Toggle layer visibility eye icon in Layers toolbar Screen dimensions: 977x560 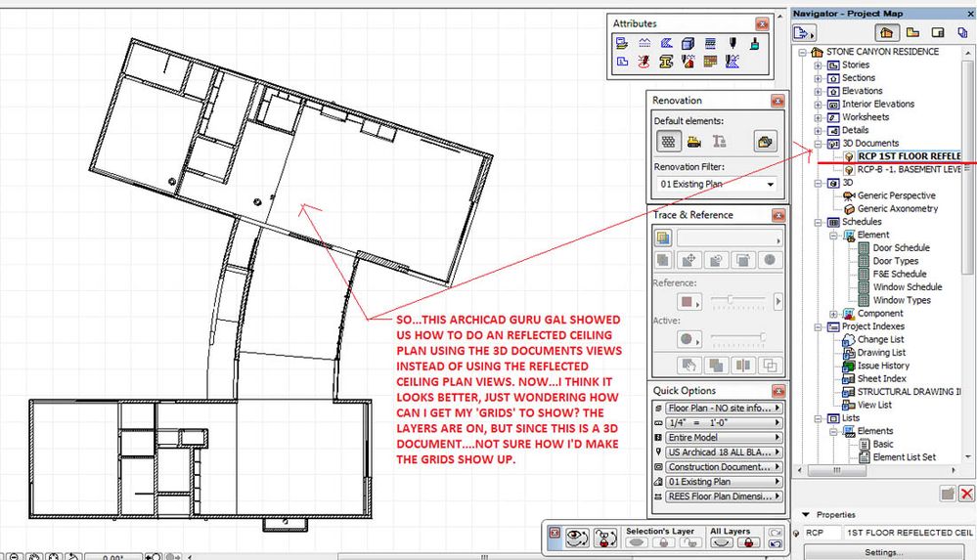pos(577,538)
